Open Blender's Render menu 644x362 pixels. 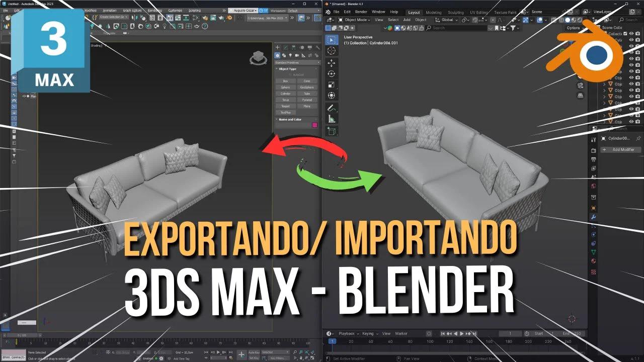(360, 12)
